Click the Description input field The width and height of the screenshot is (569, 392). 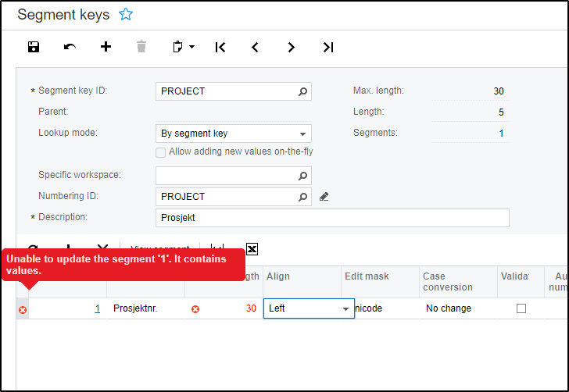(332, 218)
